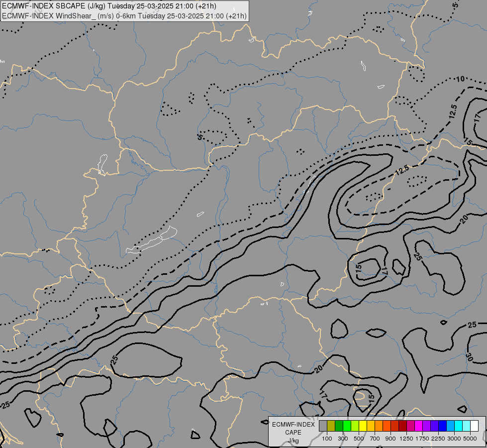Select the bright green legend swatch

point(347,426)
